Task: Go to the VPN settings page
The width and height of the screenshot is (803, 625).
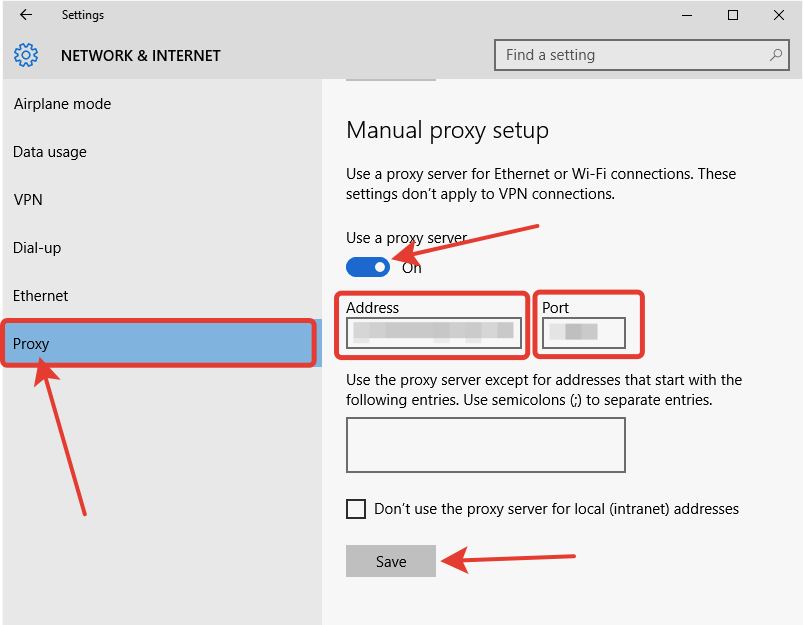Action: pyautogui.click(x=28, y=200)
